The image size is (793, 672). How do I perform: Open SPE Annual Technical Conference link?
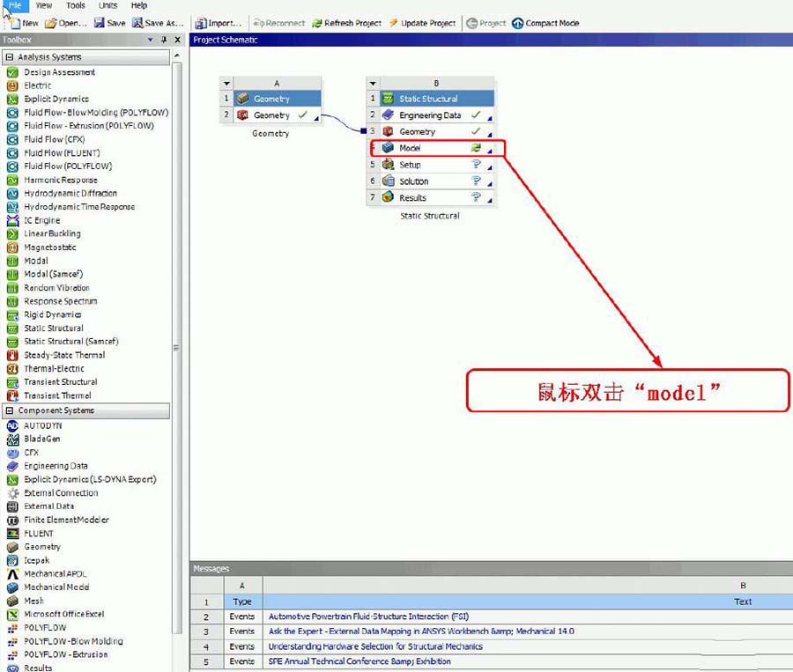coord(359,661)
